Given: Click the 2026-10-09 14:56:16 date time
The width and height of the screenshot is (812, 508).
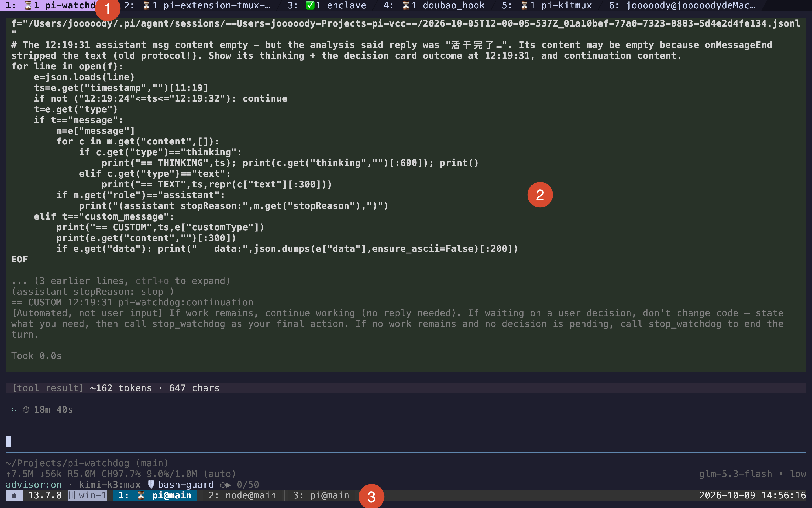Looking at the screenshot, I should click(x=752, y=495).
